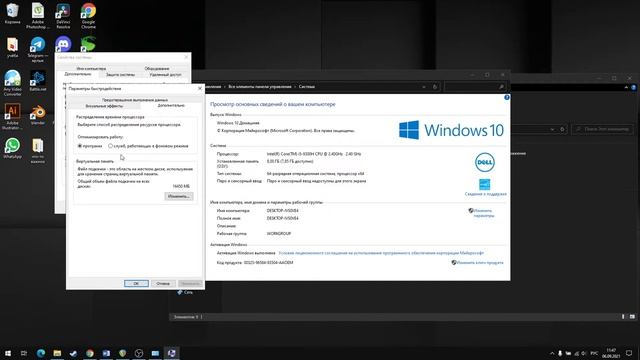Open the "Сведения о поддержке" link
This screenshot has height=360, width=640.
tap(485, 194)
